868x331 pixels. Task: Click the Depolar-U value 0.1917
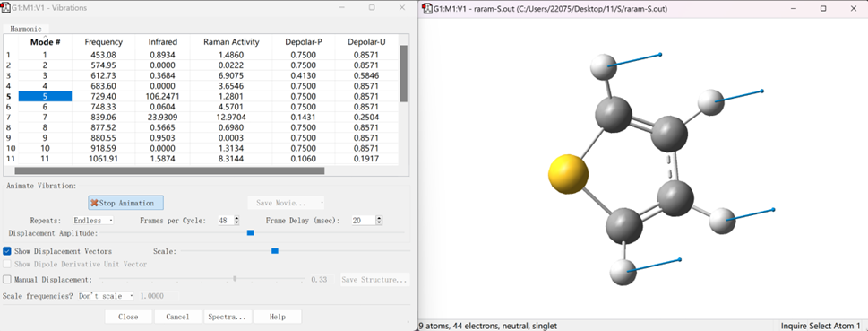coord(366,159)
